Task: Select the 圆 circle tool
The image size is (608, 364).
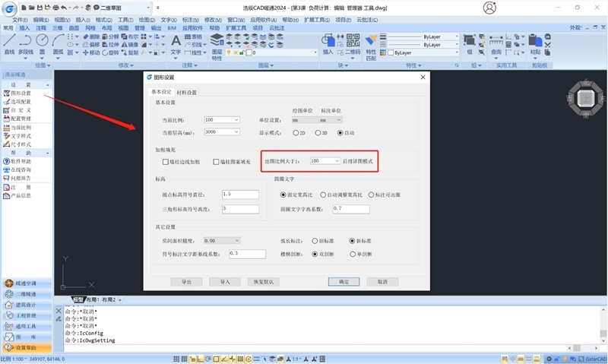Action: tap(42, 44)
